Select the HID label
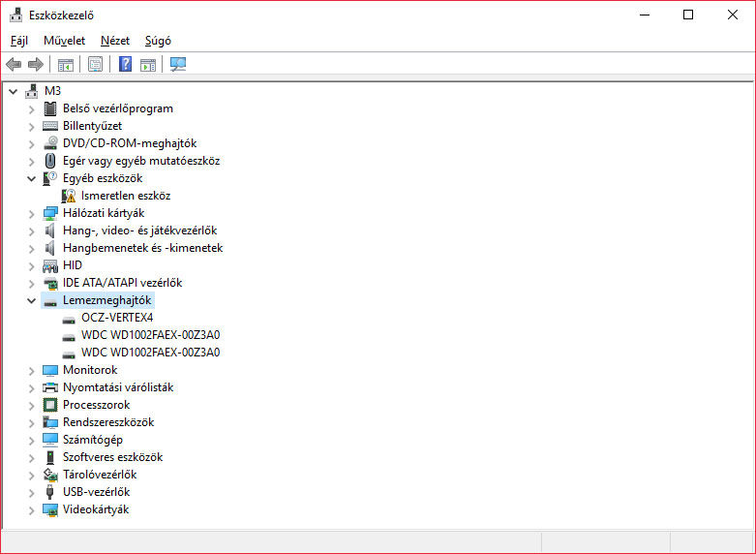 point(73,265)
